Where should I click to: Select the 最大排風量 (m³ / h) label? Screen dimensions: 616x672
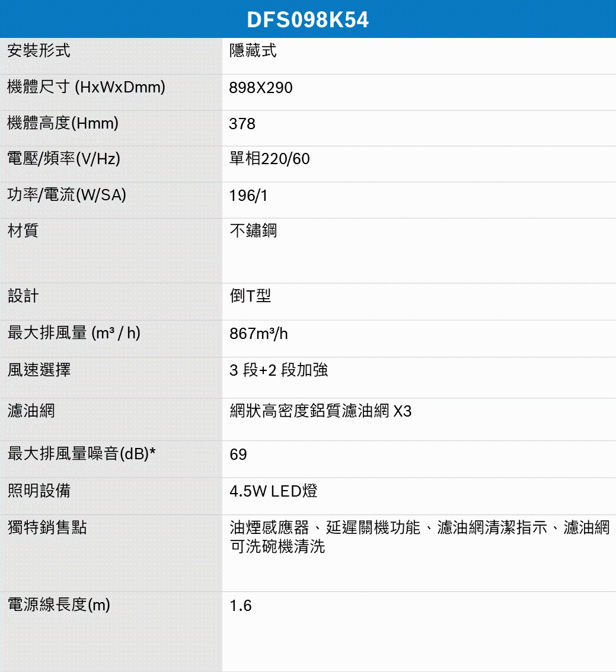pos(74,334)
